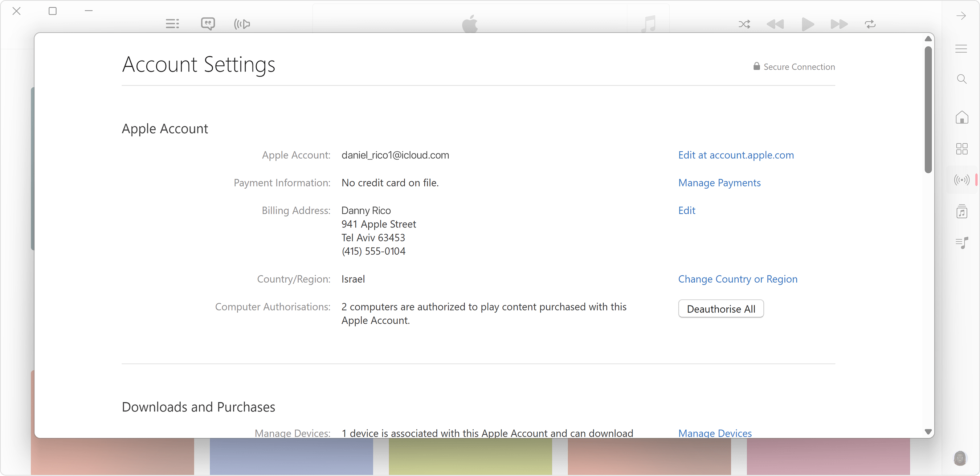Open Radio icon in the sidebar
The height and width of the screenshot is (476, 980).
point(961,180)
